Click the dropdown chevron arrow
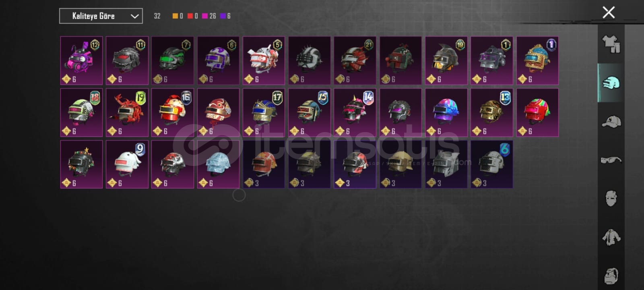This screenshot has height=290, width=644. point(134,16)
